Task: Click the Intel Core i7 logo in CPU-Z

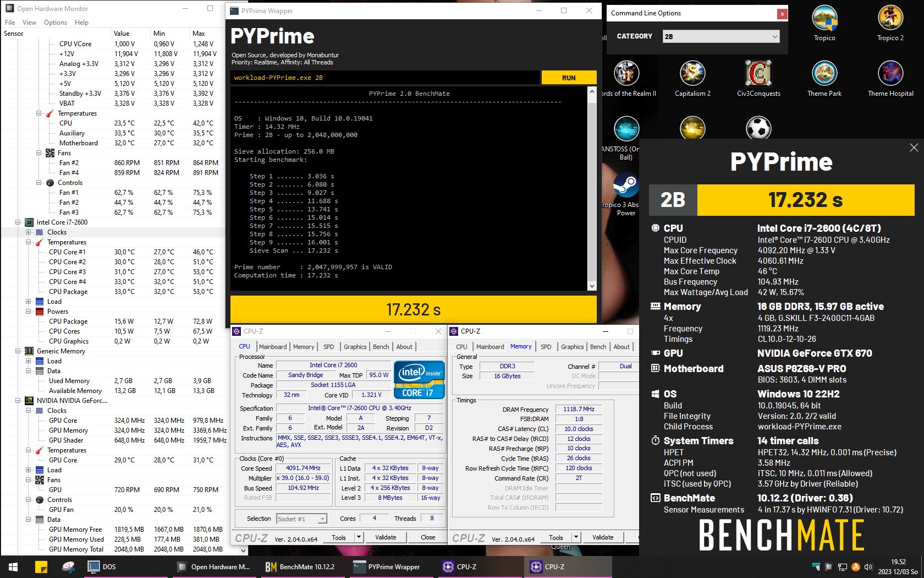Action: tap(420, 379)
